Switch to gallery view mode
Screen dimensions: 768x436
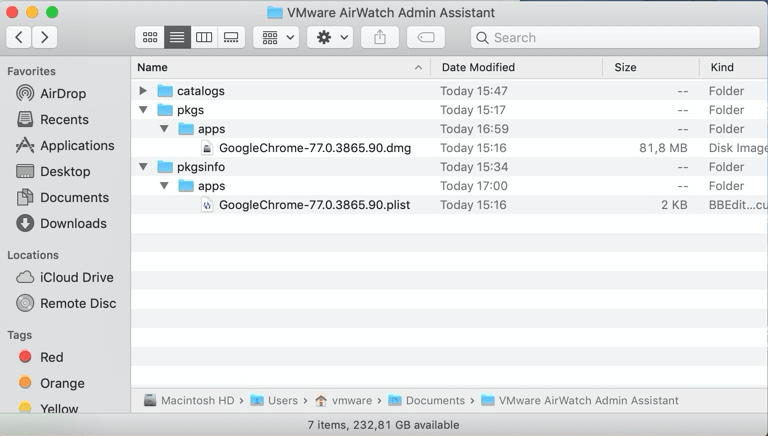[x=231, y=37]
